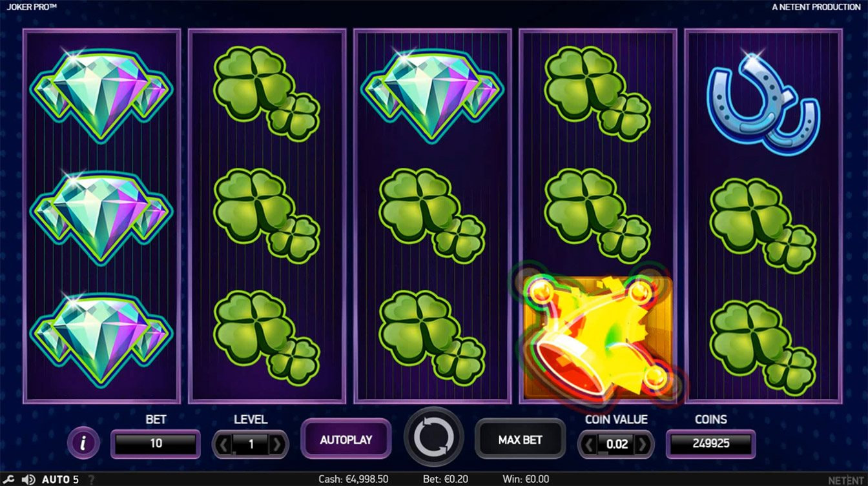Toggle the AUTO 5 autoplay counter
Image resolution: width=868 pixels, height=486 pixels.
point(60,480)
